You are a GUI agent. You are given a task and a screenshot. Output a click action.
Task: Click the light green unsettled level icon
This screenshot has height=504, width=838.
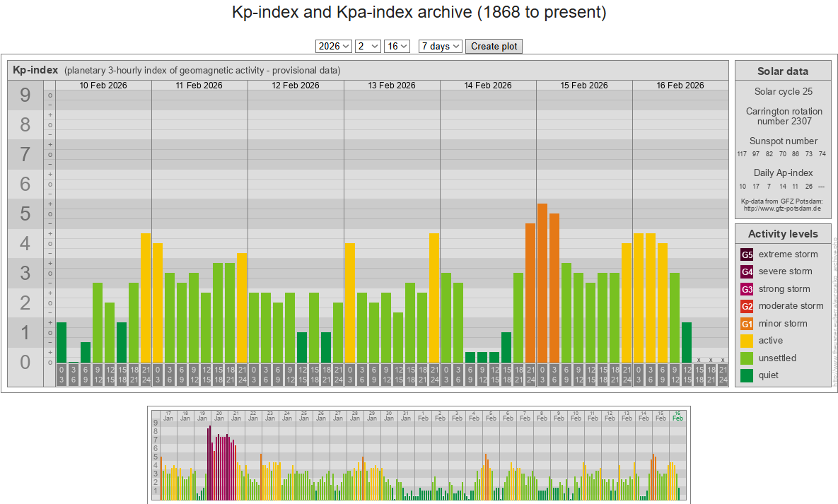click(747, 358)
